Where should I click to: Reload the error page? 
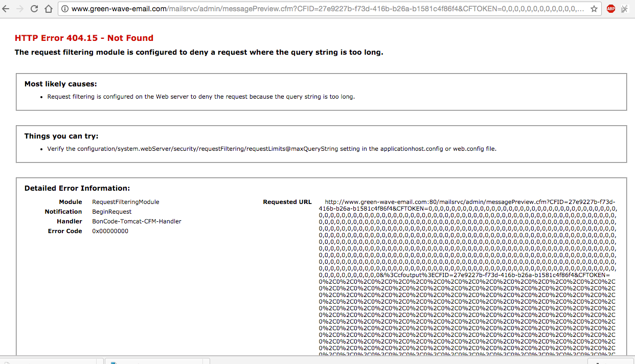[35, 8]
